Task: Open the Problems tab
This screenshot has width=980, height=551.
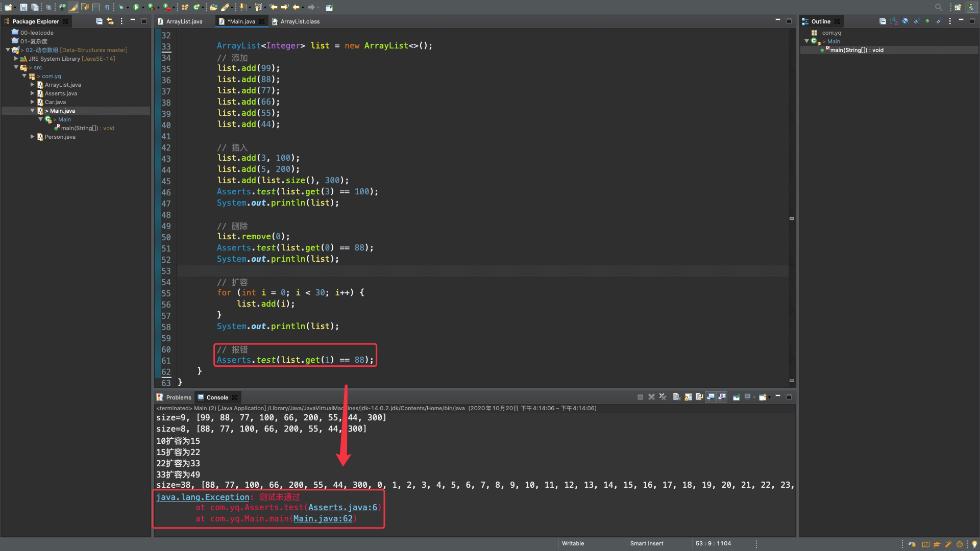Action: pos(174,397)
